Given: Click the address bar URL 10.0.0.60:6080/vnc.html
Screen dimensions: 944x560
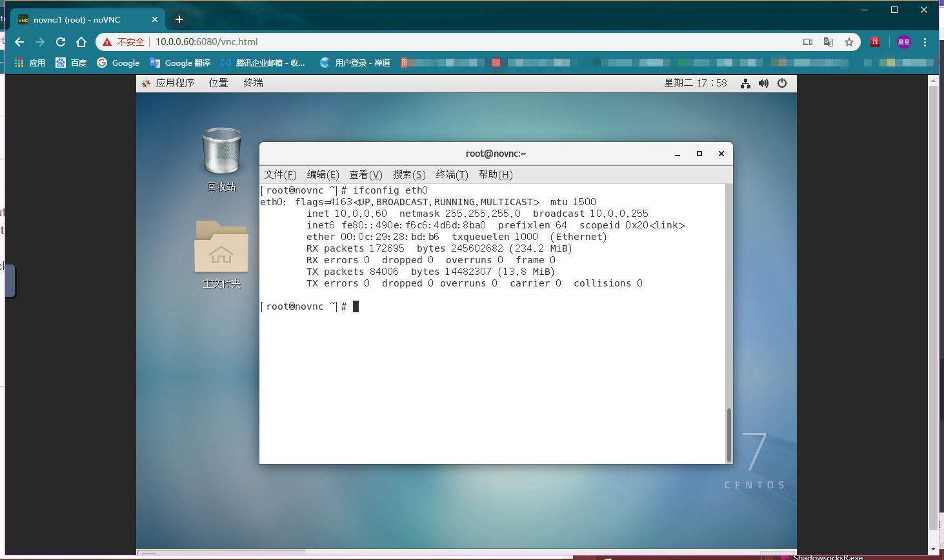Looking at the screenshot, I should 206,42.
